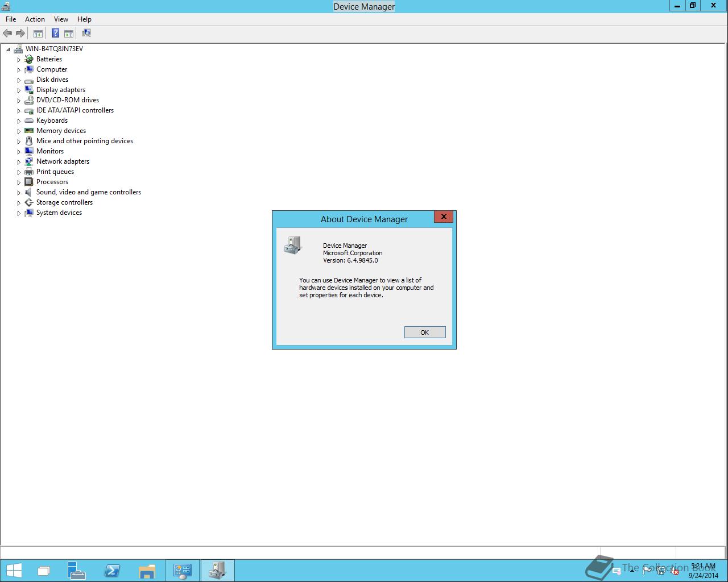728x582 pixels.
Task: Click the blue question-mark Help toolbar icon
Action: tap(55, 34)
